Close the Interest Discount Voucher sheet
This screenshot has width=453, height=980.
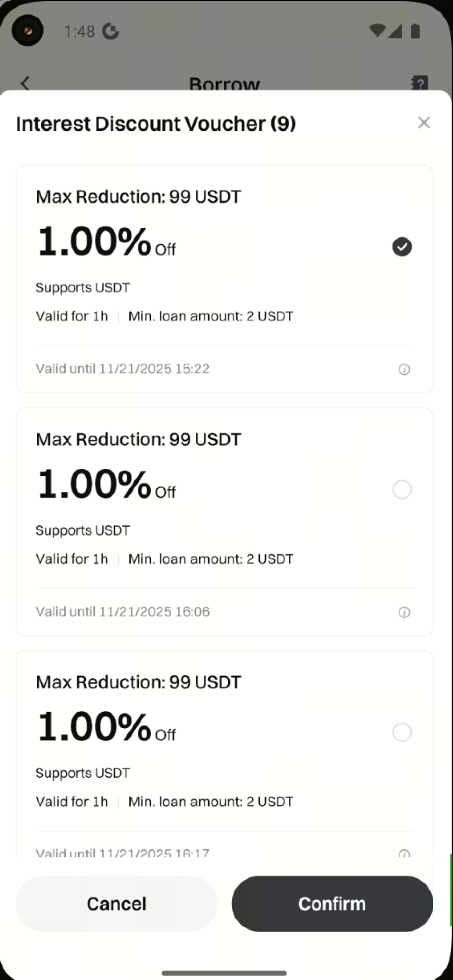(424, 123)
